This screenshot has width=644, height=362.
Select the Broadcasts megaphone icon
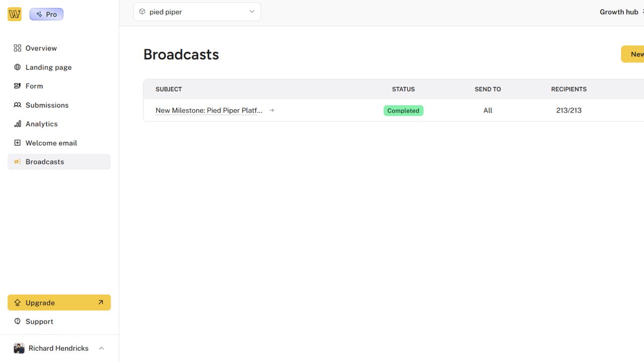coord(17,161)
